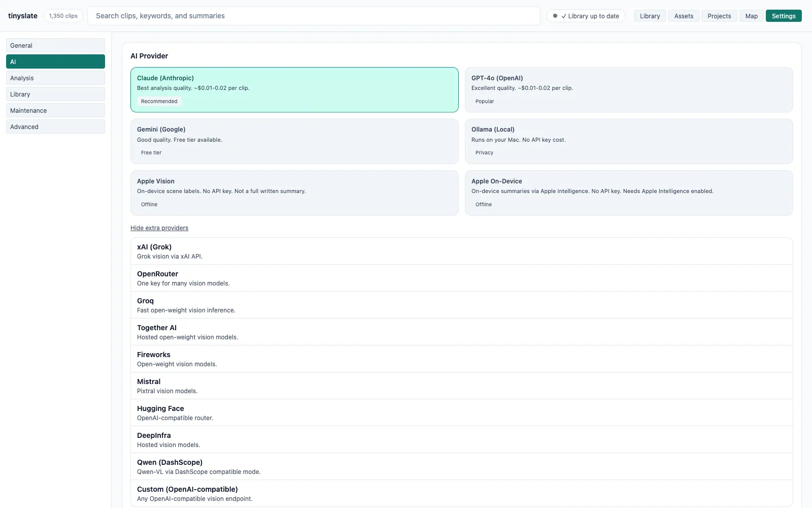
Task: Click the tinyslate logo text
Action: coord(23,16)
